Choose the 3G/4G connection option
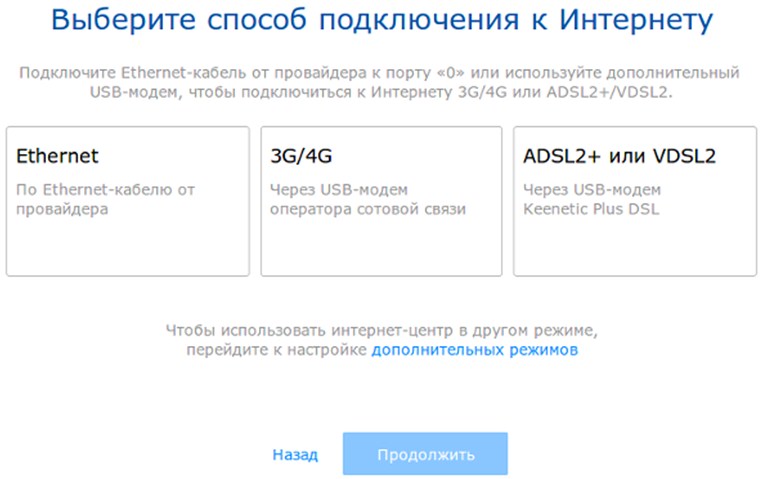767x479 pixels. click(381, 201)
